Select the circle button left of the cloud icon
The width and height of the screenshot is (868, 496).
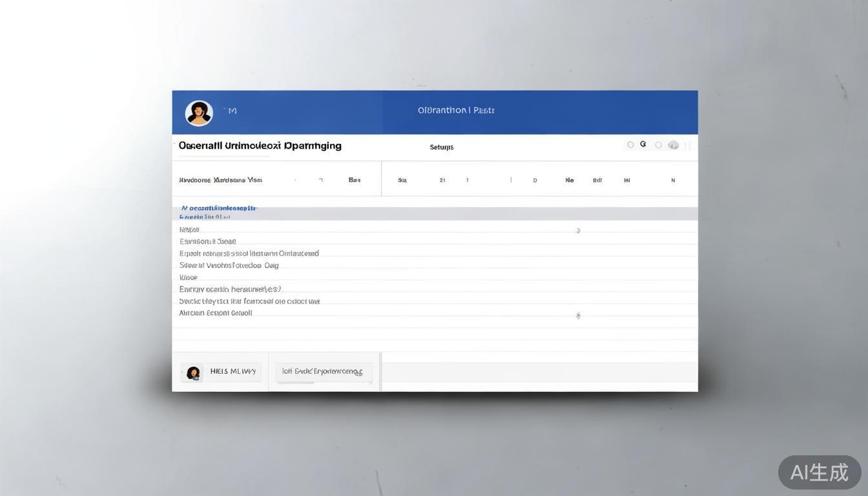point(658,145)
